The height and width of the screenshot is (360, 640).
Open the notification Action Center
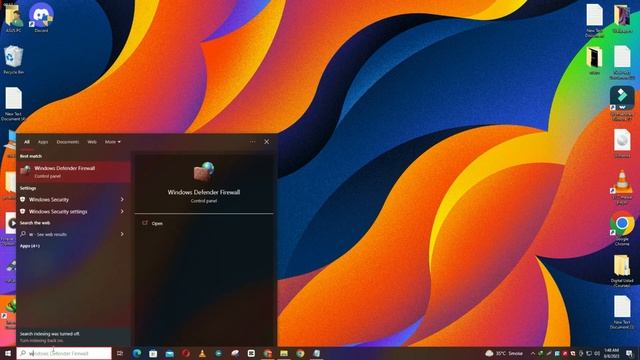629,353
